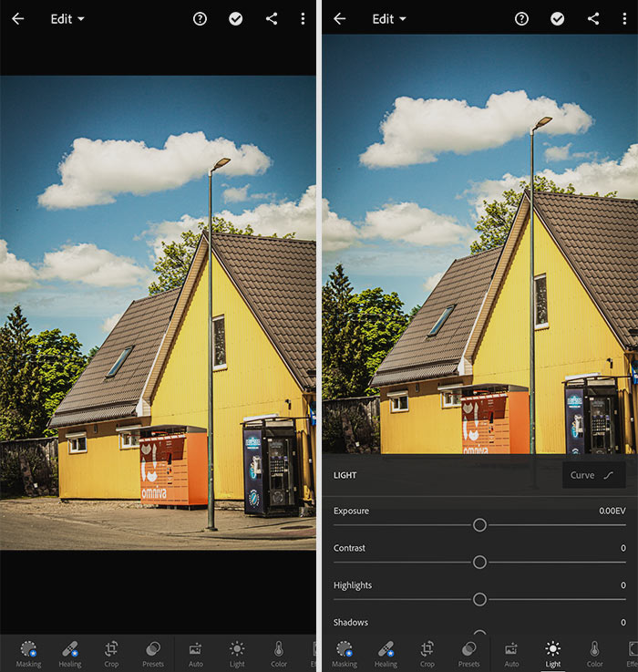Screen dimensions: 638x672
Task: Open Light tab in left screen toolbar
Action: [237, 653]
